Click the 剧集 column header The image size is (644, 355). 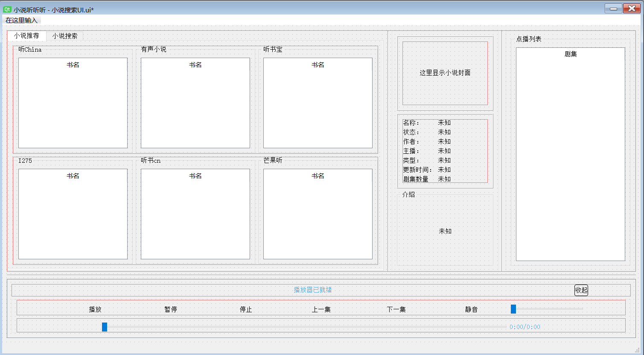(x=571, y=54)
